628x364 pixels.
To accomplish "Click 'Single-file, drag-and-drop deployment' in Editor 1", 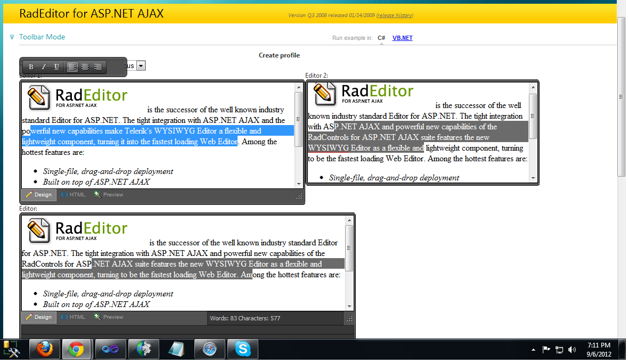I will coord(108,171).
